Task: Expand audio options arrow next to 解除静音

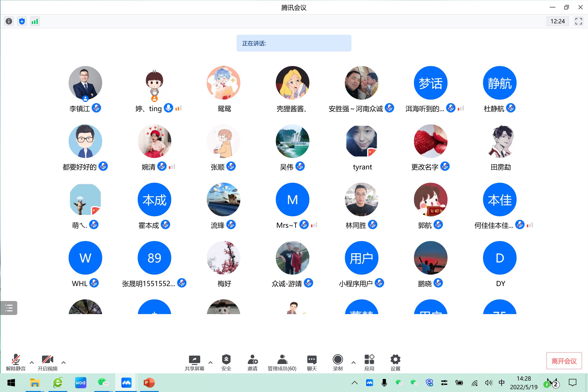Action: pyautogui.click(x=32, y=362)
